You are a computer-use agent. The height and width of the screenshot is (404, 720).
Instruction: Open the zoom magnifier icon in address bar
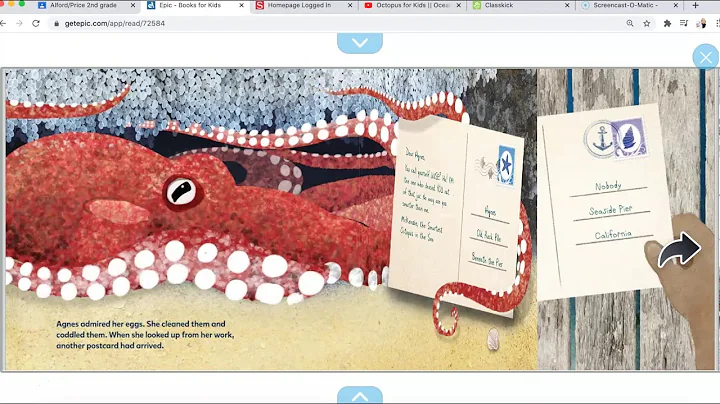click(x=630, y=23)
